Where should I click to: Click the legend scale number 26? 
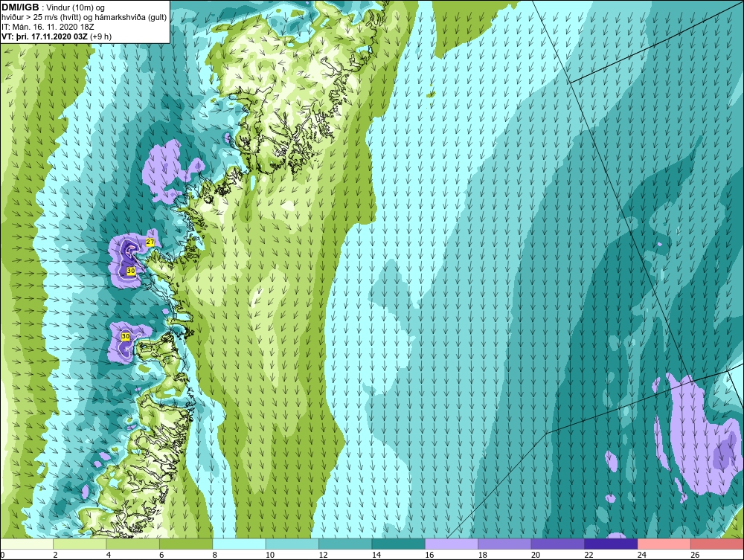695,555
